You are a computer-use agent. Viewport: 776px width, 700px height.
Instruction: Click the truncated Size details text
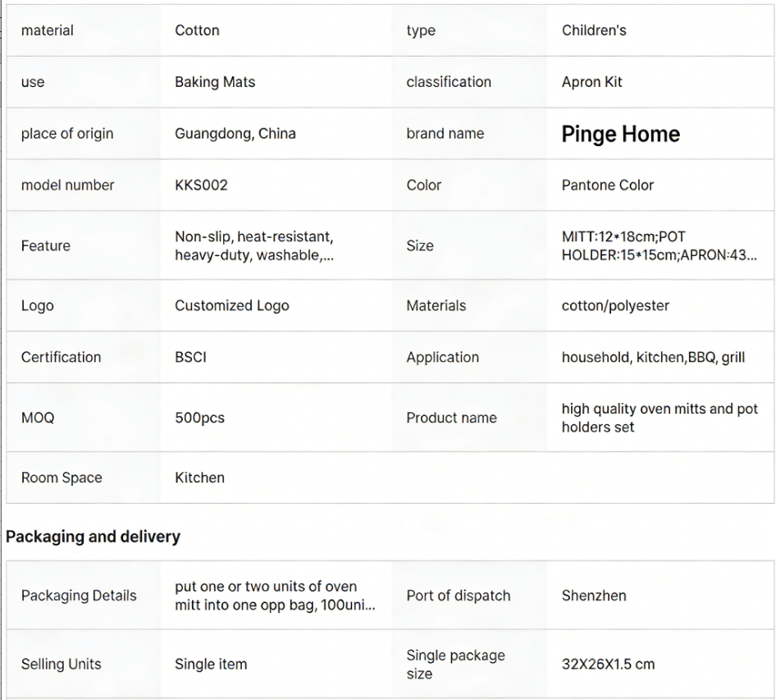(x=659, y=245)
